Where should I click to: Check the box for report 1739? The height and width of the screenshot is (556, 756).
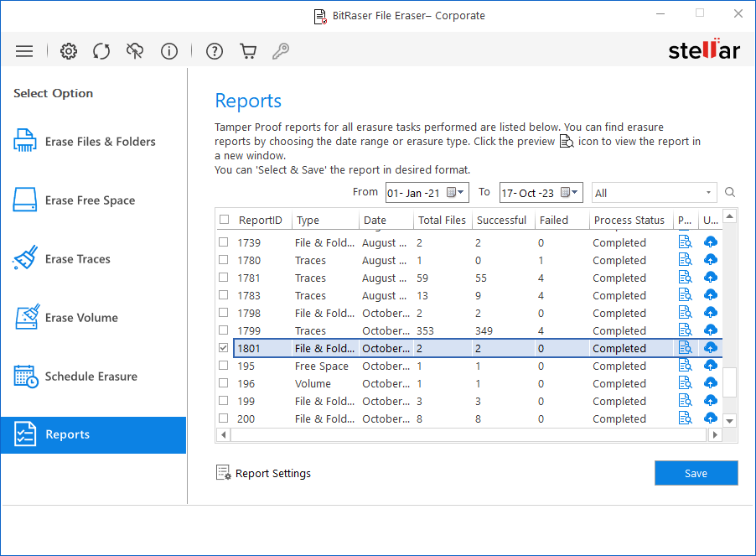223,242
